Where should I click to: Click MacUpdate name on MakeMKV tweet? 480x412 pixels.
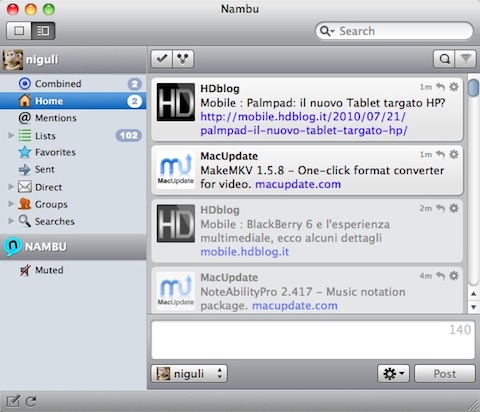pyautogui.click(x=229, y=156)
